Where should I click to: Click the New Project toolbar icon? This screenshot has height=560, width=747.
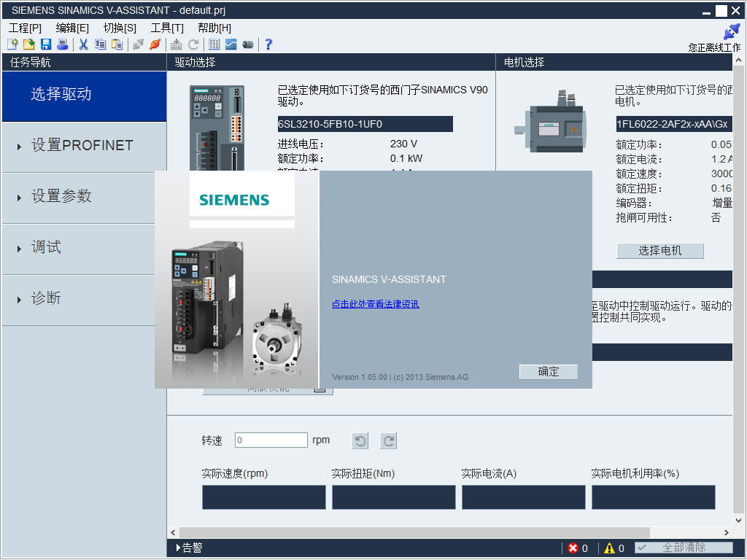(12, 44)
